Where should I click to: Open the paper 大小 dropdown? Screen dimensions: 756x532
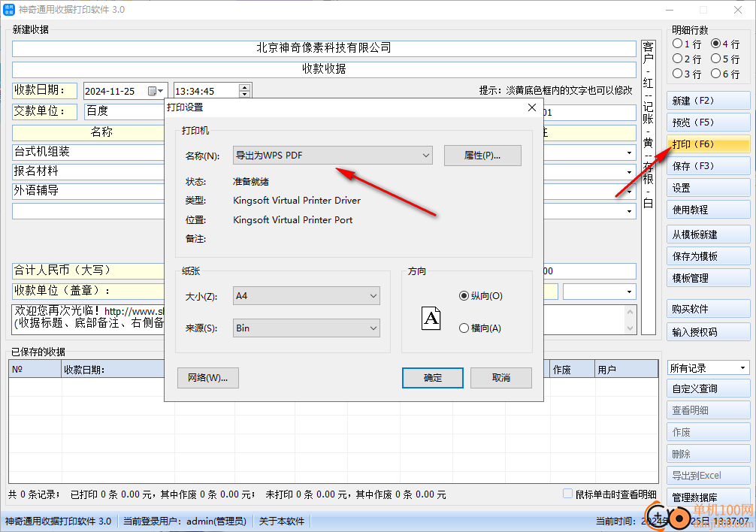pyautogui.click(x=306, y=296)
